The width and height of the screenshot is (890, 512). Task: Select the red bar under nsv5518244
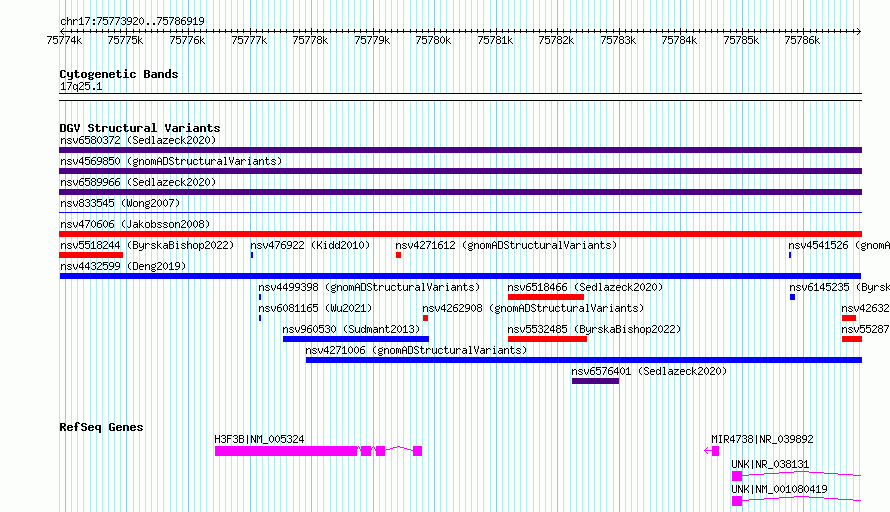tap(91, 255)
